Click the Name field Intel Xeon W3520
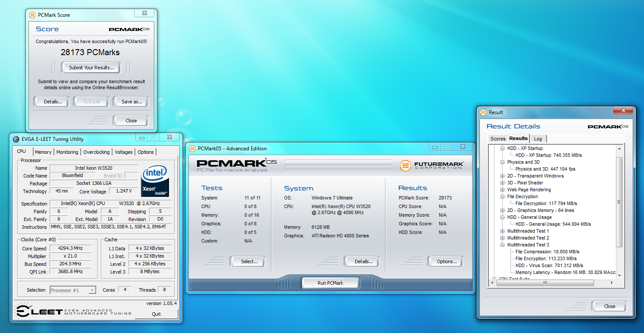644x333 pixels. coord(94,168)
